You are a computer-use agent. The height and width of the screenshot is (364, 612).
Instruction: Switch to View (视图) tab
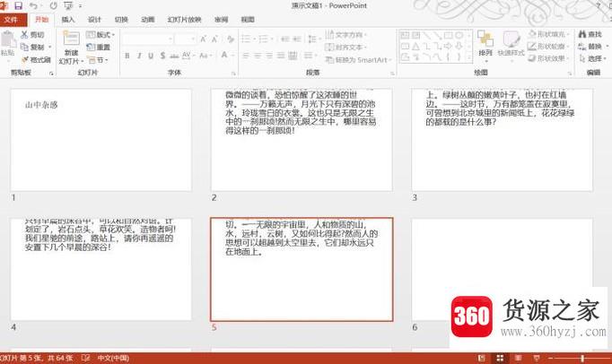(x=248, y=20)
